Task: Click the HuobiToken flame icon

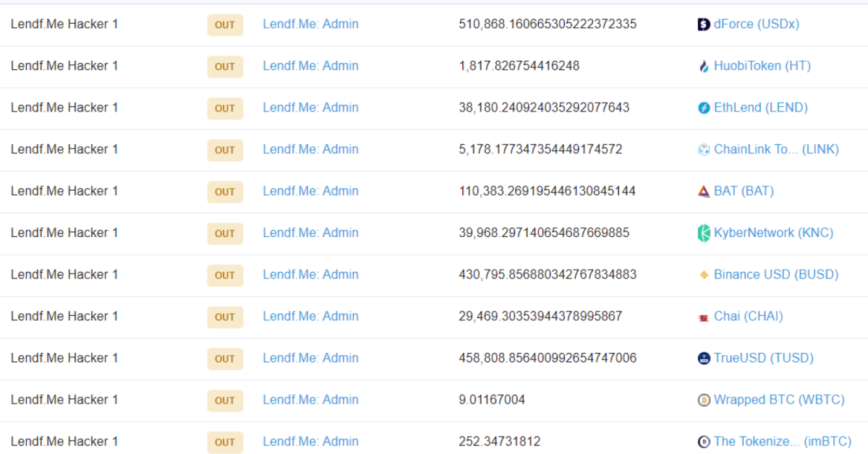Action: (x=703, y=67)
